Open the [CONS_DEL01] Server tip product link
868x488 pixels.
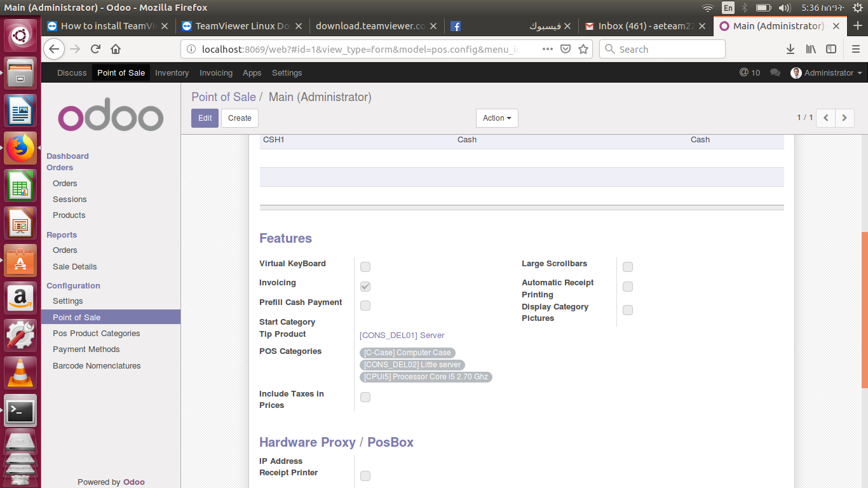click(402, 335)
